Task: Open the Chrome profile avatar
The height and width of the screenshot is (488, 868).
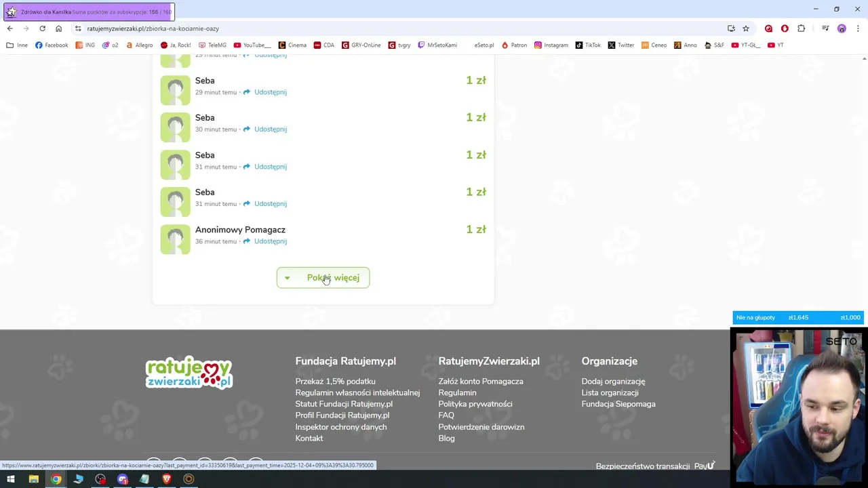Action: [842, 28]
